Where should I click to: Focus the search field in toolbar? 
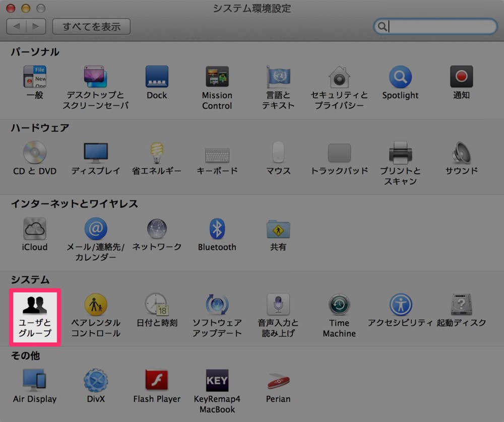coord(435,26)
